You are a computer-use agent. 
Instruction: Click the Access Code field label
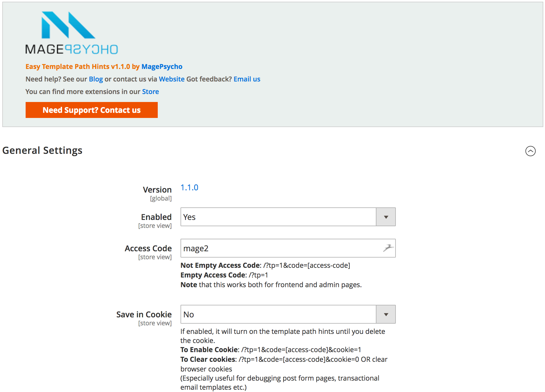coord(148,248)
